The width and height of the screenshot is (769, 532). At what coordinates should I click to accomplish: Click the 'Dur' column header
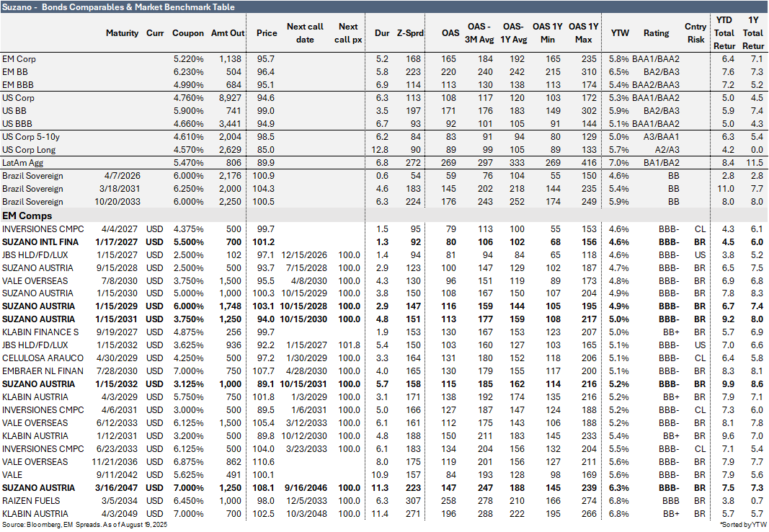point(382,33)
